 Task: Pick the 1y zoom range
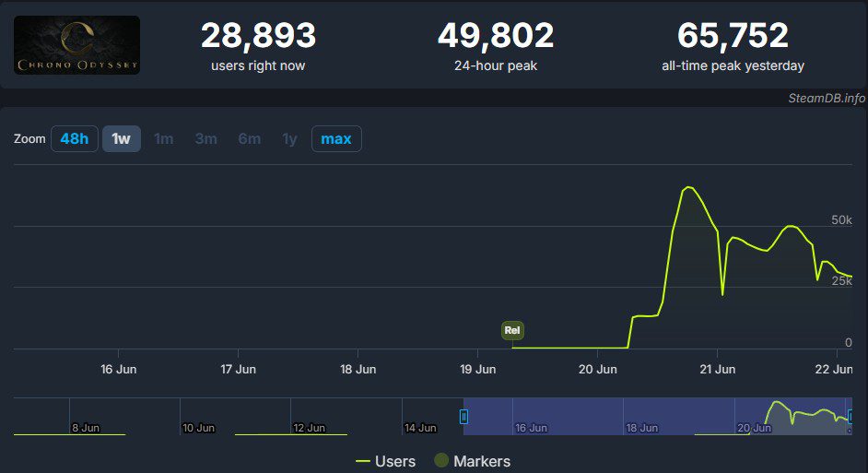pyautogui.click(x=289, y=139)
